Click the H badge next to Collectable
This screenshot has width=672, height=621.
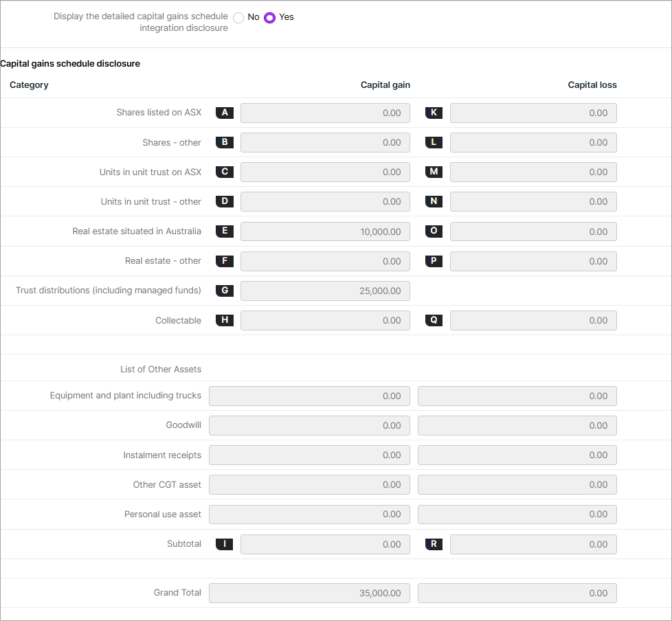(x=225, y=320)
